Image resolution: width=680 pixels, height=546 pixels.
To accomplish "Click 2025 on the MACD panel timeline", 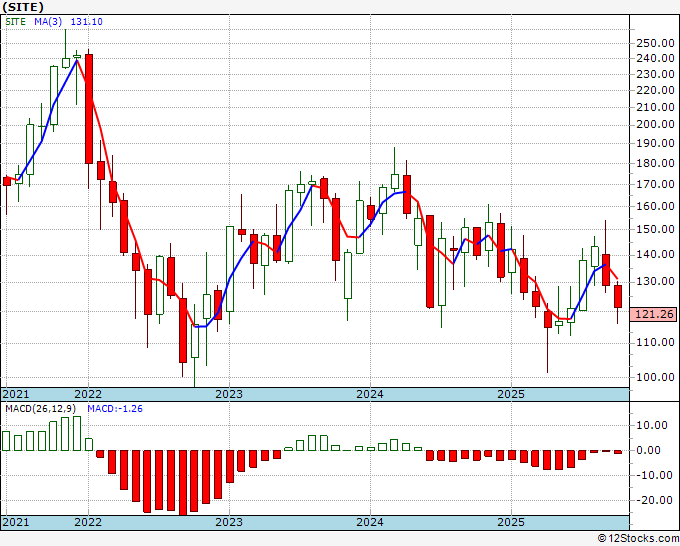I will click(x=511, y=522).
